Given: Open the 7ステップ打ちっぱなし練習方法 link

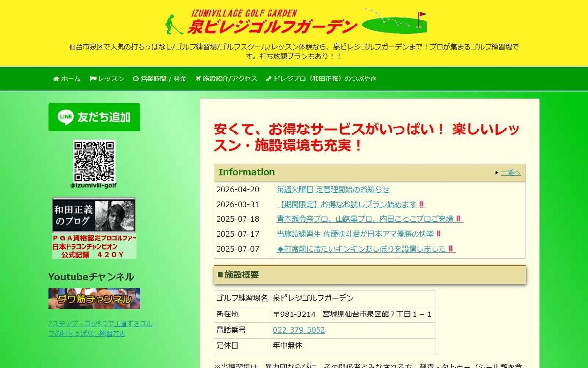Looking at the screenshot, I should (x=100, y=329).
